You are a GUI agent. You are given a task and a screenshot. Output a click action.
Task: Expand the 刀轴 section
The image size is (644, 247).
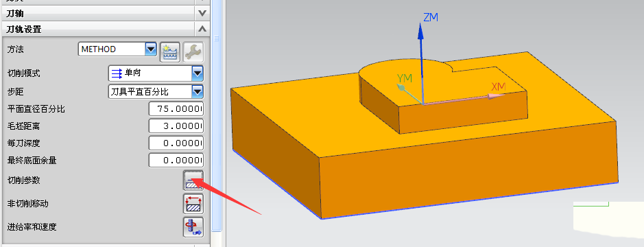[202, 13]
